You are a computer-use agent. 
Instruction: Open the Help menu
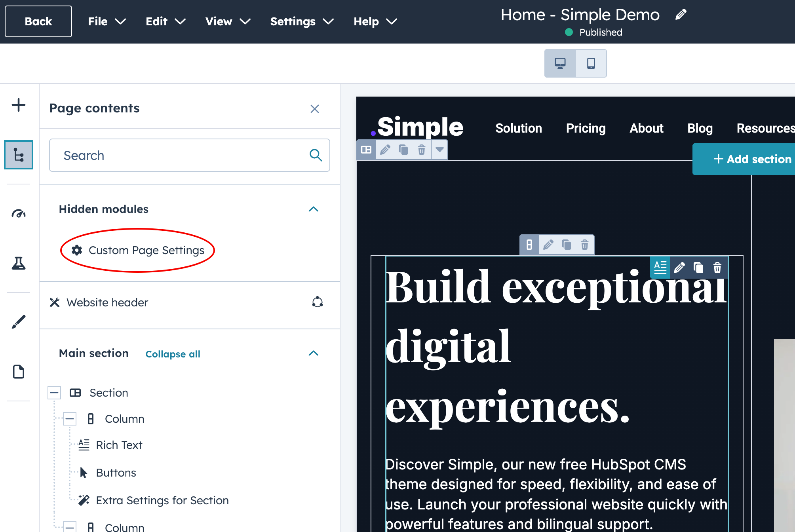(375, 21)
